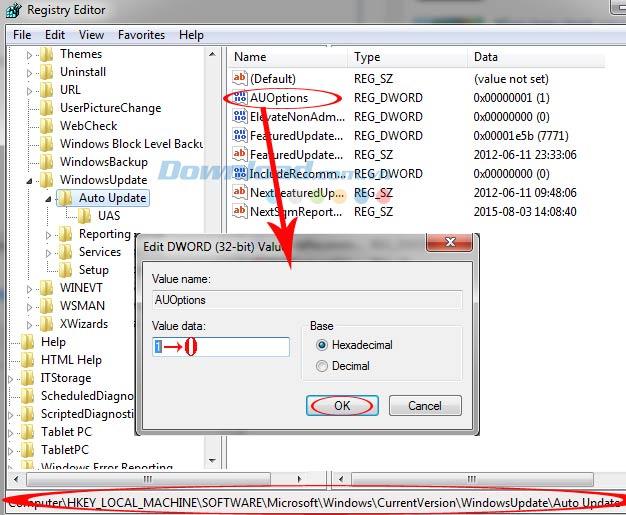
Task: Click the IncludeRecommended DWORD value icon
Action: (240, 173)
